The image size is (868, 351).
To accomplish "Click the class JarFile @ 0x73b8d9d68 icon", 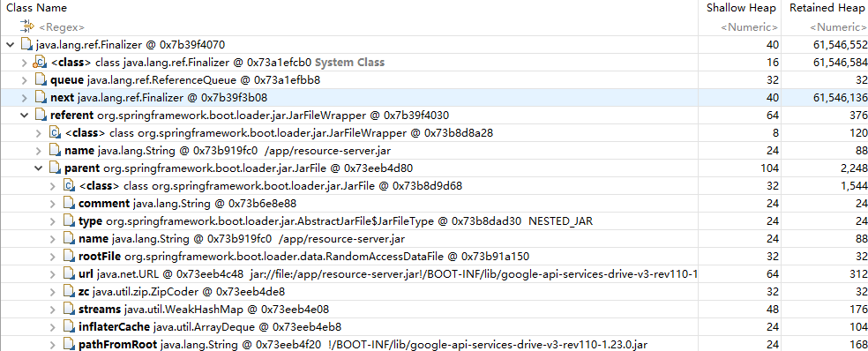I will tap(69, 186).
